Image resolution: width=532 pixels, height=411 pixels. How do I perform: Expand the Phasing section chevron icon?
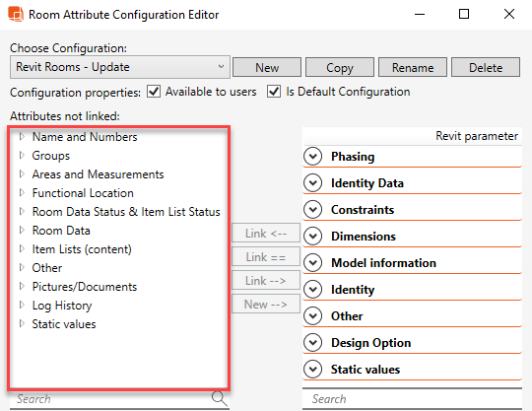pos(313,157)
